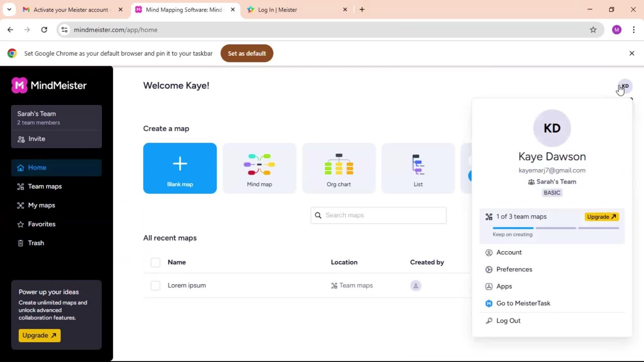Image resolution: width=644 pixels, height=362 pixels.
Task: Open the tab search dropdown
Action: [9, 10]
